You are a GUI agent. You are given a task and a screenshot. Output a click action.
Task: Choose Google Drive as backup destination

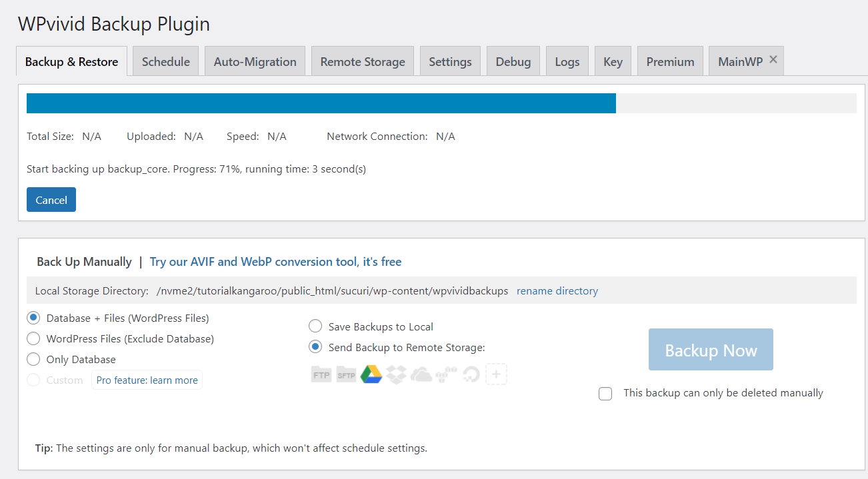point(371,374)
